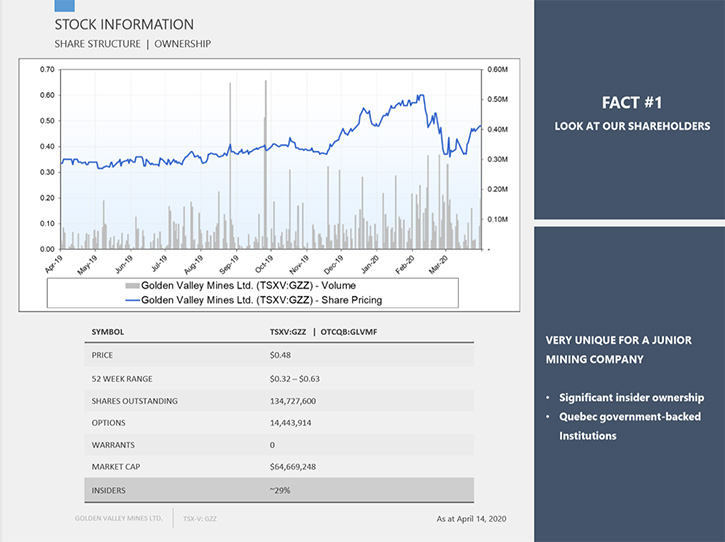Select the OWNERSHIP subtitle text

coord(183,44)
